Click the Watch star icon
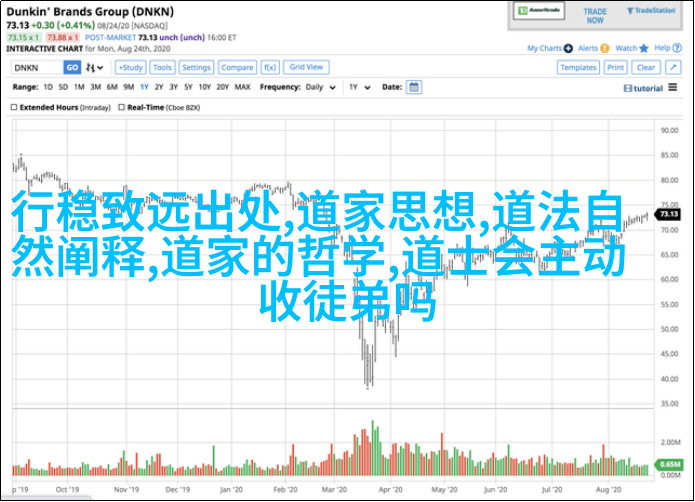The width and height of the screenshot is (695, 502). (x=644, y=48)
